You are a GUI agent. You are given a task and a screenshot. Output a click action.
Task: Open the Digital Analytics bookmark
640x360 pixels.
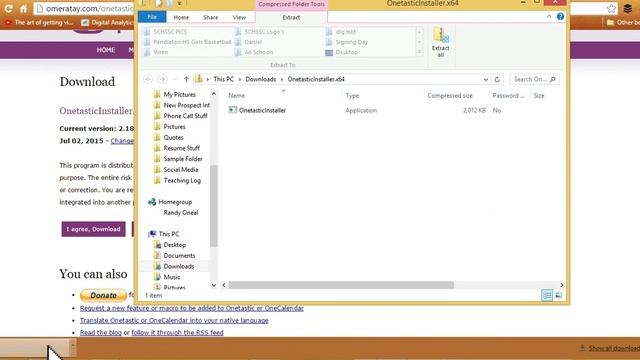click(x=107, y=22)
